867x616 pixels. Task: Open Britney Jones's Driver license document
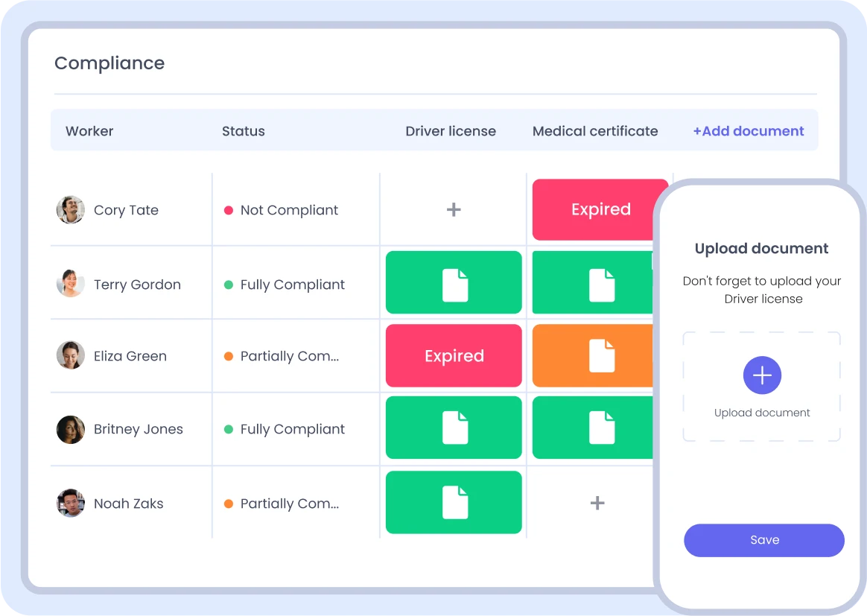pyautogui.click(x=453, y=428)
